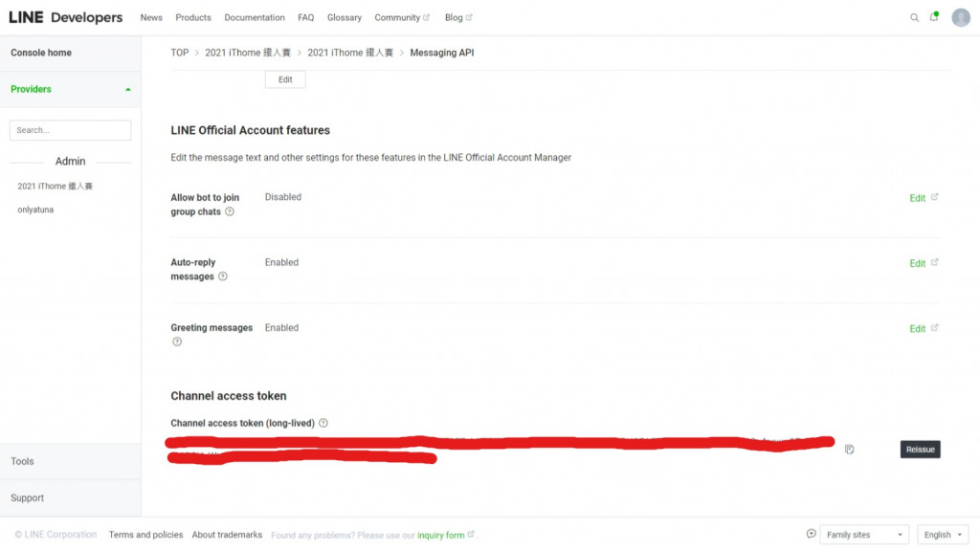The width and height of the screenshot is (980, 551).
Task: Show help for Auto-reply messages
Action: (222, 276)
